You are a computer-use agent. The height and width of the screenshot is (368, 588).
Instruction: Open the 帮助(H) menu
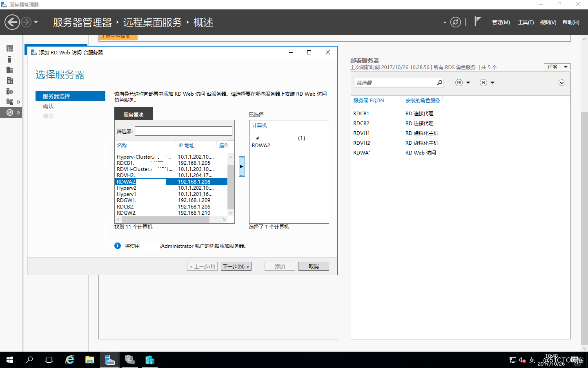[571, 22]
